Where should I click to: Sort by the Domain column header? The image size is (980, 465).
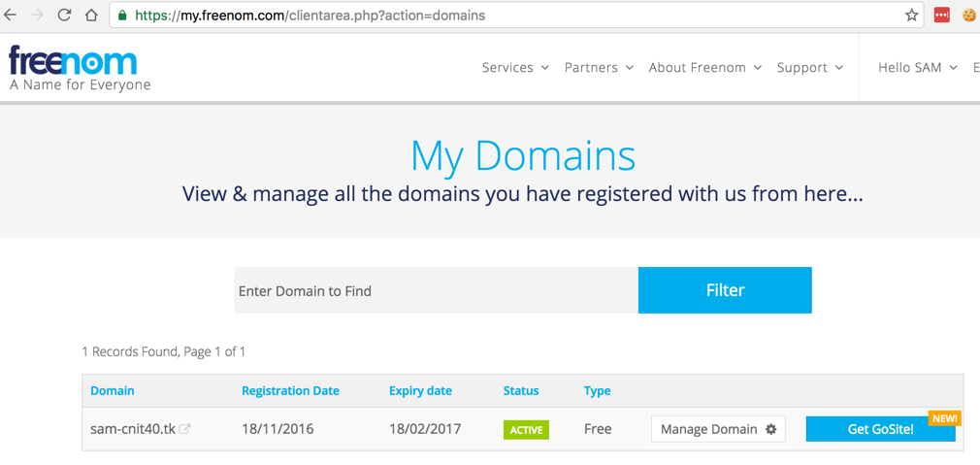[x=113, y=391]
